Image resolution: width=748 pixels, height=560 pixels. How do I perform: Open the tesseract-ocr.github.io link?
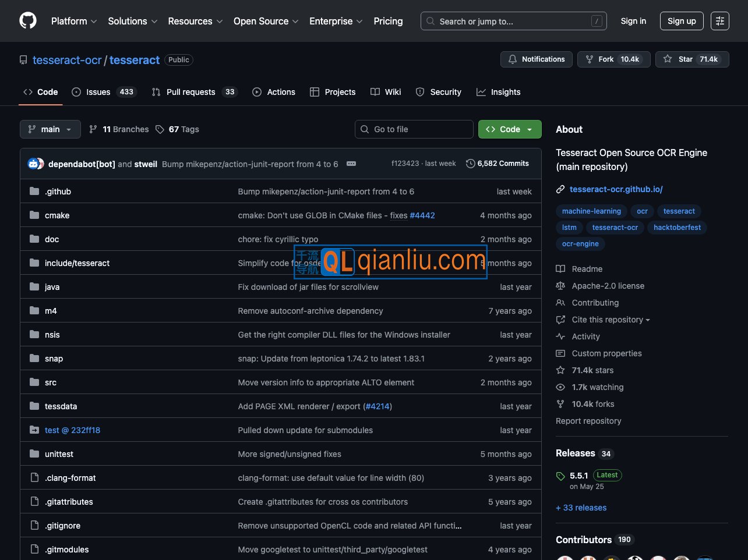point(616,189)
